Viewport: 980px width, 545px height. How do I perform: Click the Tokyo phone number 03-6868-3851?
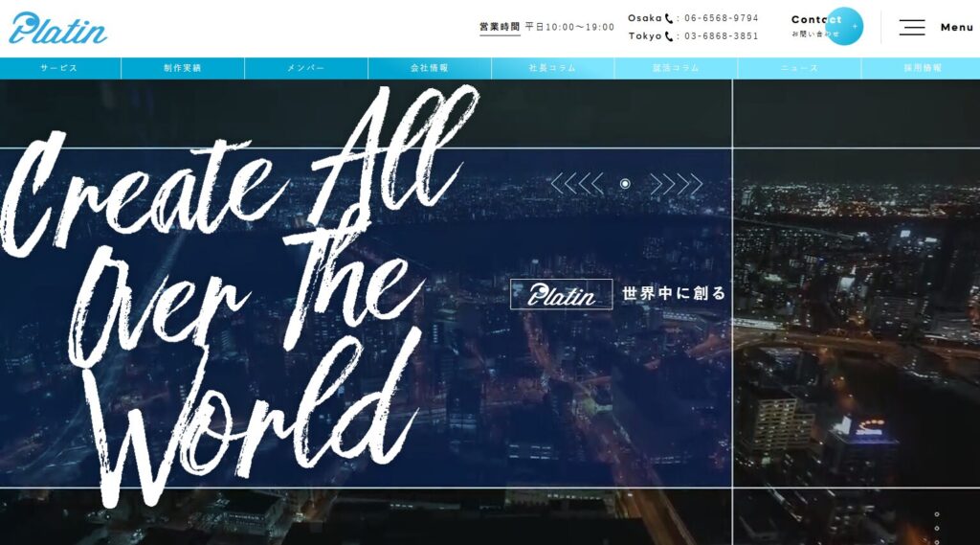point(722,36)
